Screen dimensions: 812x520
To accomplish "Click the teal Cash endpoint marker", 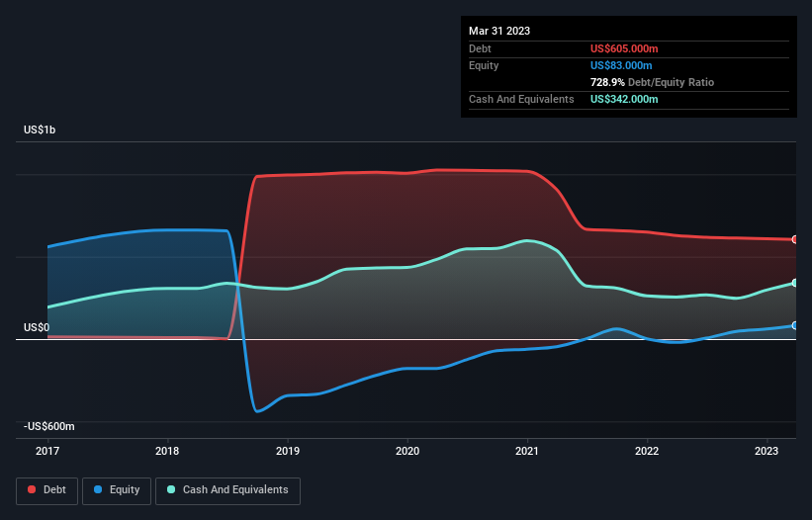I will pyautogui.click(x=795, y=283).
